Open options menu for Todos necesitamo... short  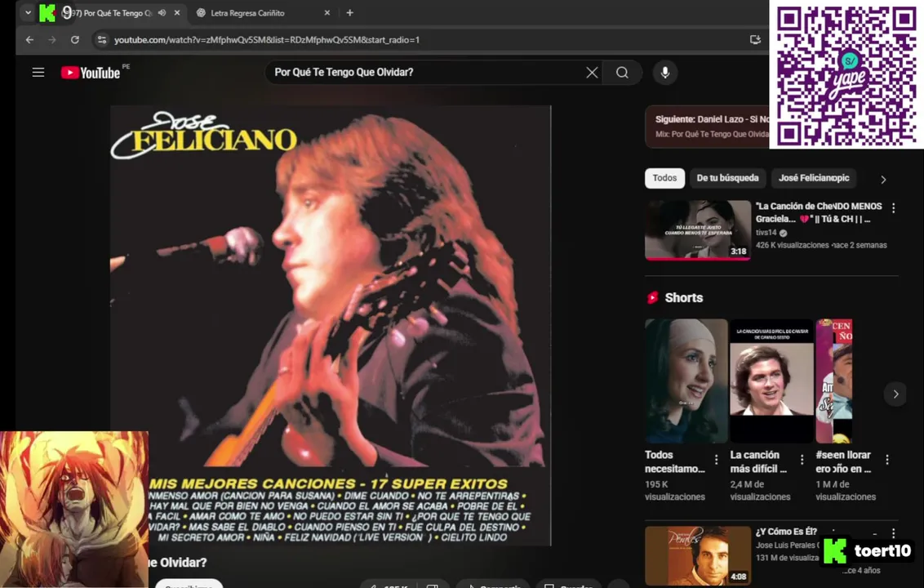(x=716, y=460)
